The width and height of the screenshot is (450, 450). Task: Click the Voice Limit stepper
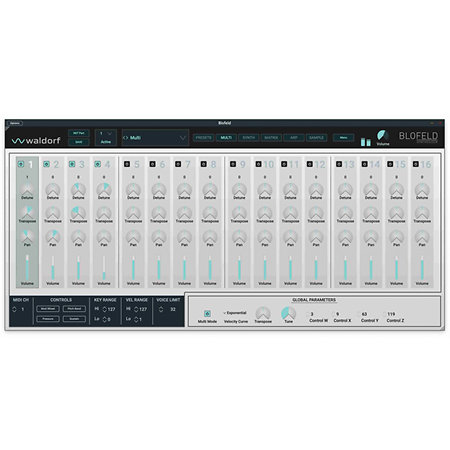[161, 309]
